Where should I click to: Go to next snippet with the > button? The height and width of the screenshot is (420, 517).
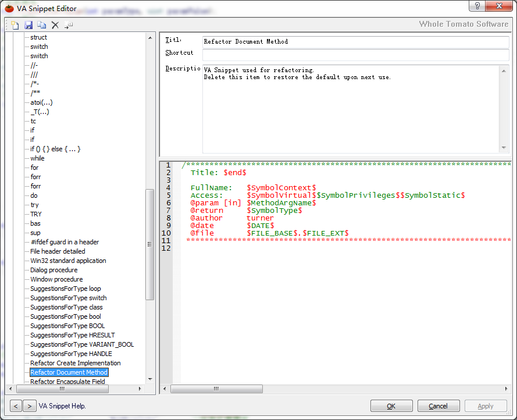(30, 406)
